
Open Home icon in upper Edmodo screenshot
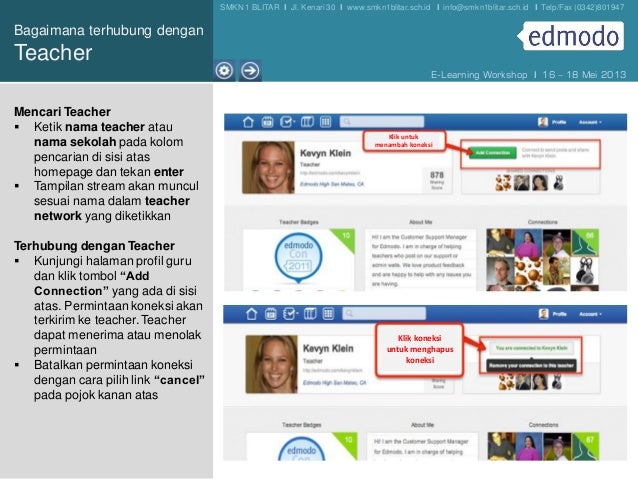[248, 122]
